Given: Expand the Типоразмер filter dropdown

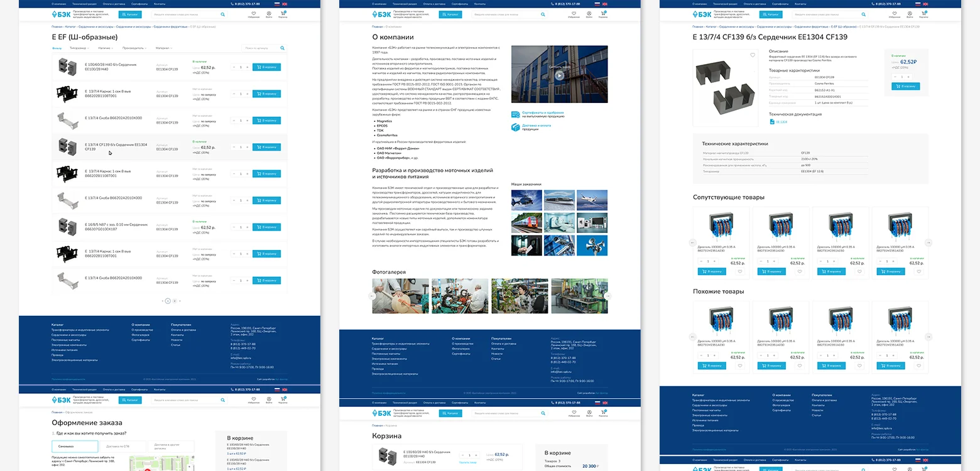Looking at the screenshot, I should [x=79, y=48].
